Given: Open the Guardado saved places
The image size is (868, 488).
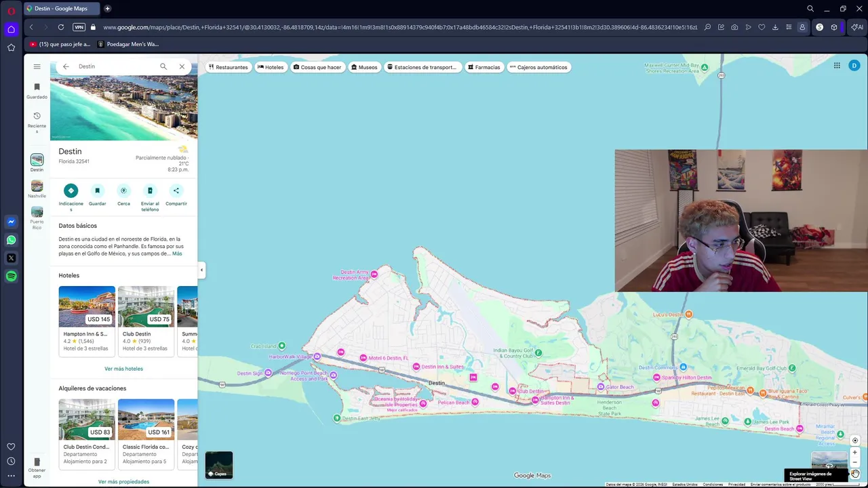Looking at the screenshot, I should (x=37, y=91).
